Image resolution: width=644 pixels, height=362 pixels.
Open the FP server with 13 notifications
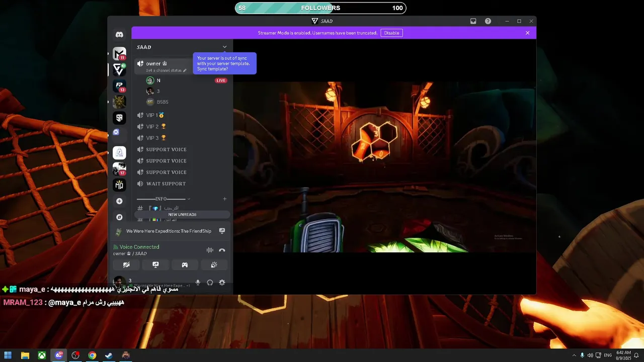click(x=119, y=85)
